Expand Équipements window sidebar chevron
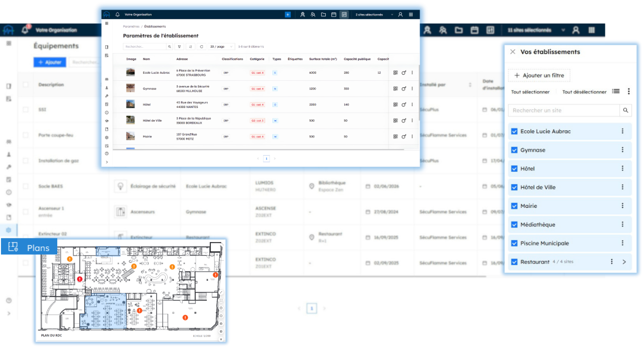The height and width of the screenshot is (348, 644). (9, 313)
